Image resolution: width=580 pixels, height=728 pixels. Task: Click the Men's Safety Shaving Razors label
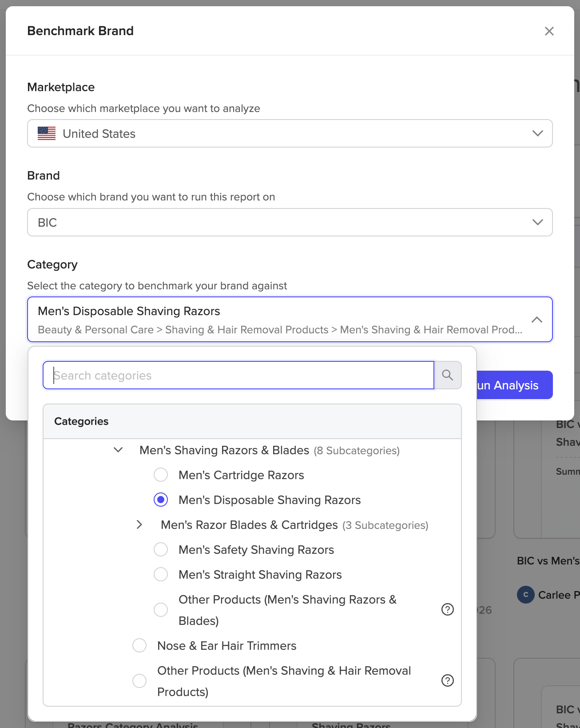256,550
